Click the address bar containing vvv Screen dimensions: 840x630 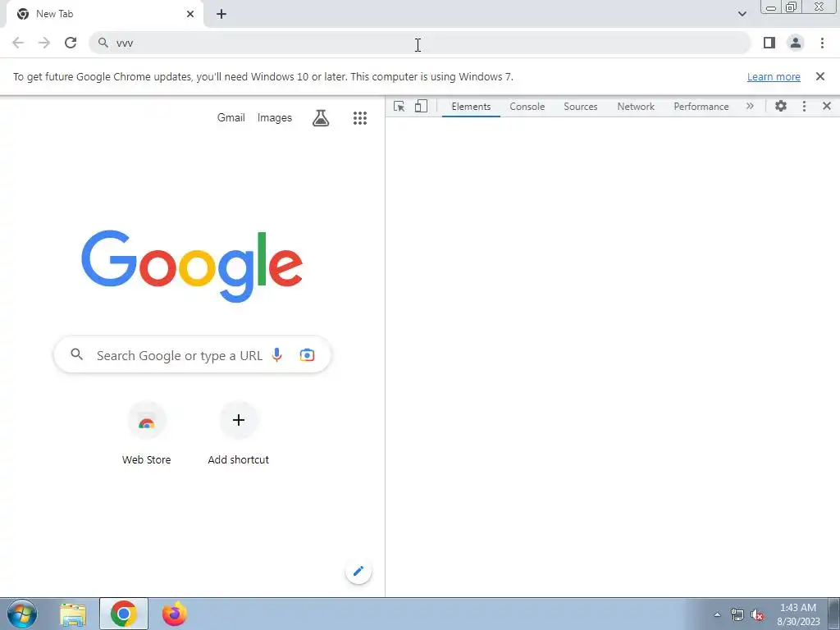pos(420,43)
